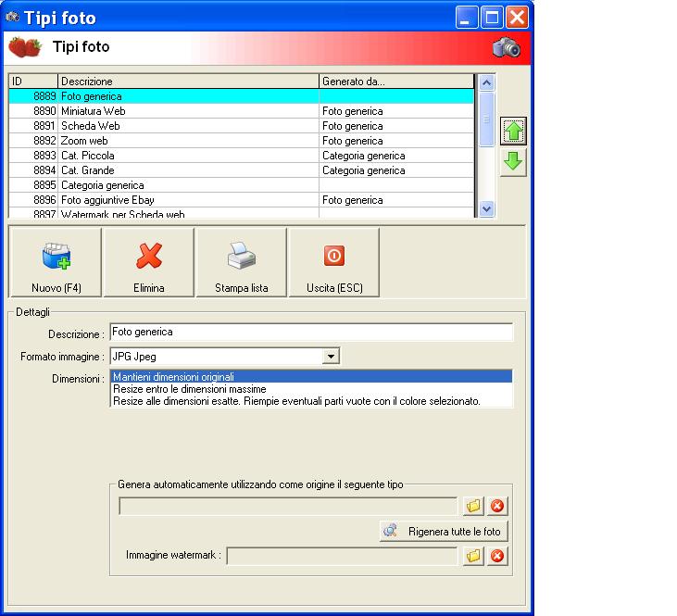677x616 pixels.
Task: Click the 'Generato da...' column header
Action: click(396, 82)
